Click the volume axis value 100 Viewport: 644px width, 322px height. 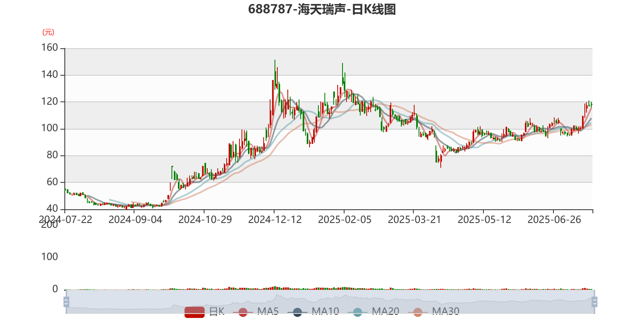click(50, 257)
